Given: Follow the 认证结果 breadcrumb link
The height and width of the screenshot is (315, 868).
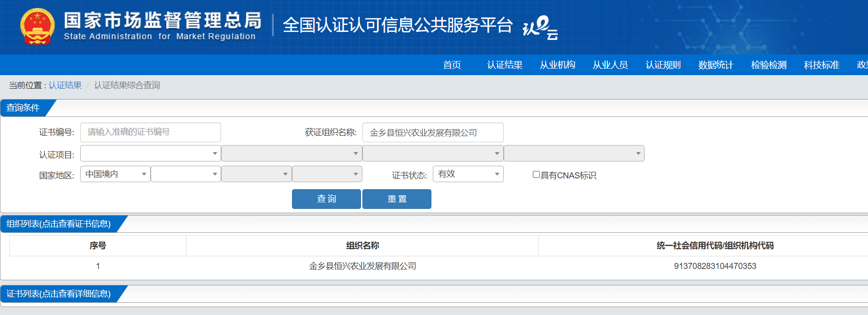Looking at the screenshot, I should [65, 85].
